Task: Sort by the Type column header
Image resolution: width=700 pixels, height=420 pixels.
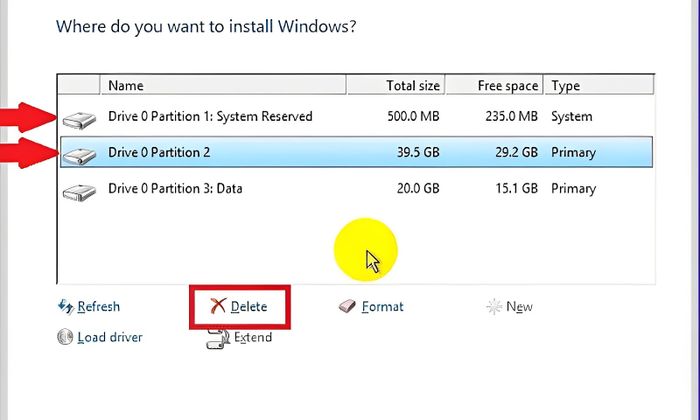Action: (599, 85)
